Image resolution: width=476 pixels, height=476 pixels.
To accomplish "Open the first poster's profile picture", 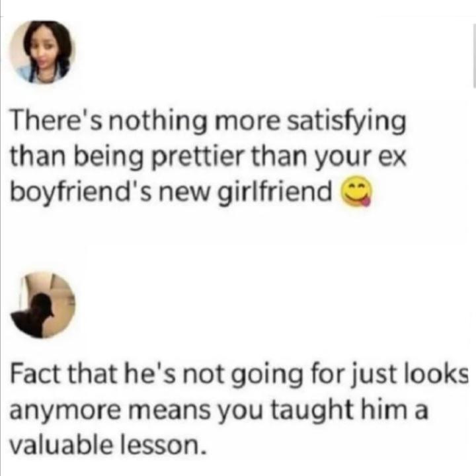I will point(42,52).
